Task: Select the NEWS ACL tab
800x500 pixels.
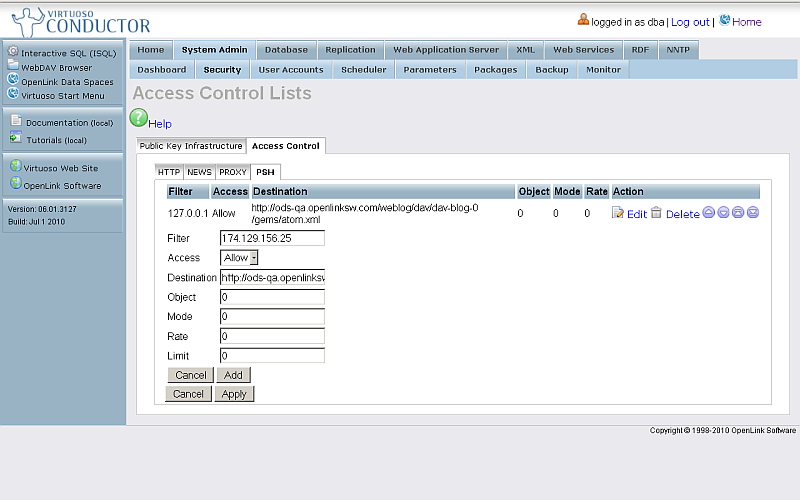Action: pyautogui.click(x=199, y=172)
